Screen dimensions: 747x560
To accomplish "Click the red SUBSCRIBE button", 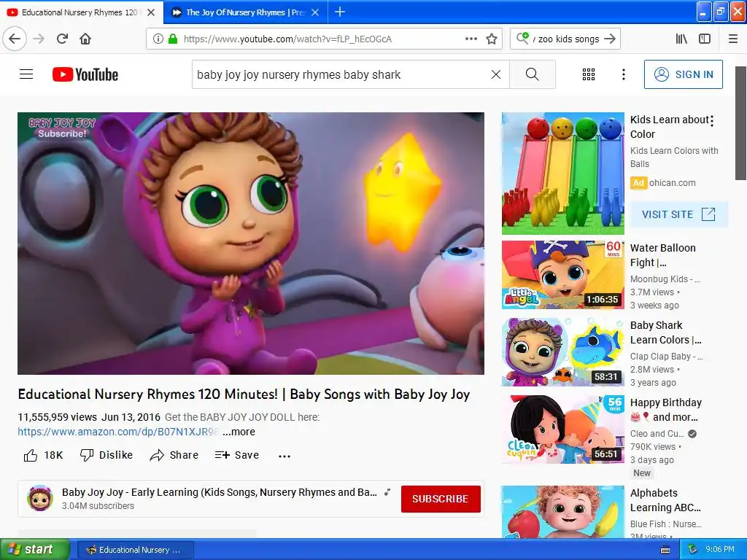I will pos(440,499).
